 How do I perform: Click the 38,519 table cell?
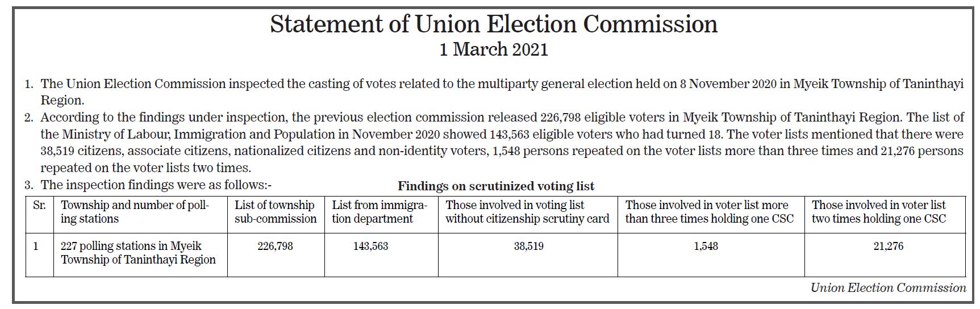click(528, 246)
